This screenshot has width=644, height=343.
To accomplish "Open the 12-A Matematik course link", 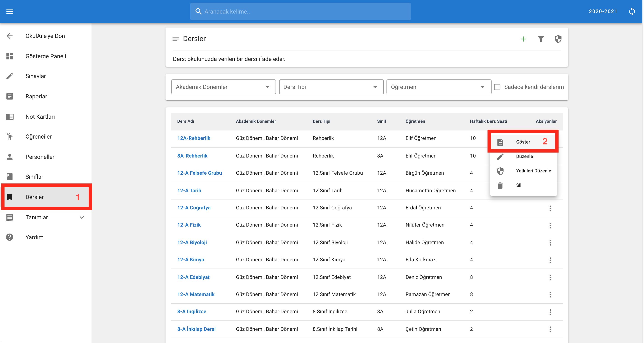I will click(196, 294).
